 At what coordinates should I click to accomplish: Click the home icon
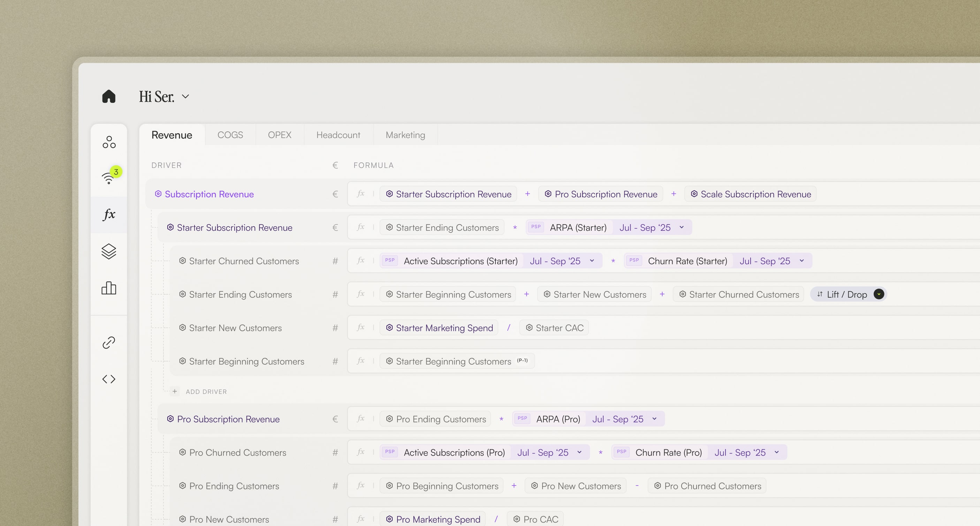[109, 96]
